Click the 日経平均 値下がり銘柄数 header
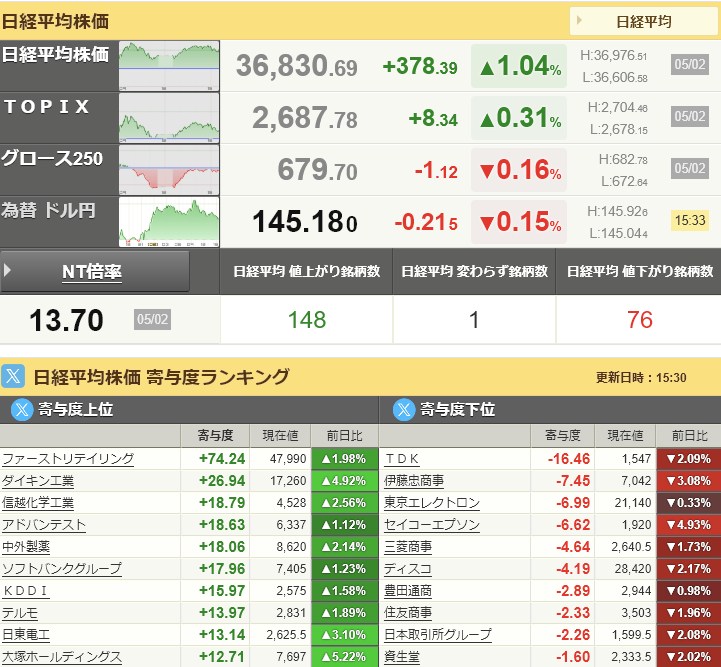721x667 pixels. click(x=640, y=272)
